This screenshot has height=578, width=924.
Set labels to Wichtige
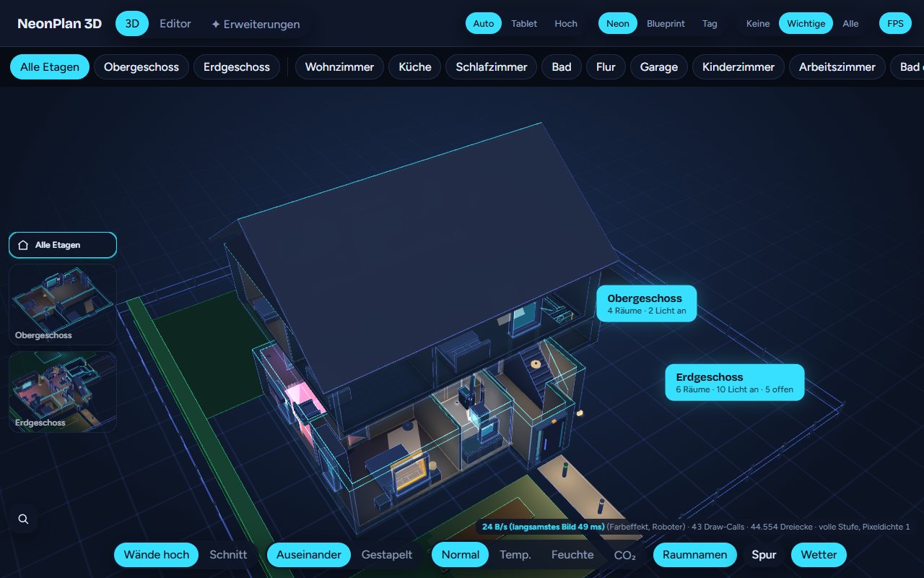coord(806,24)
